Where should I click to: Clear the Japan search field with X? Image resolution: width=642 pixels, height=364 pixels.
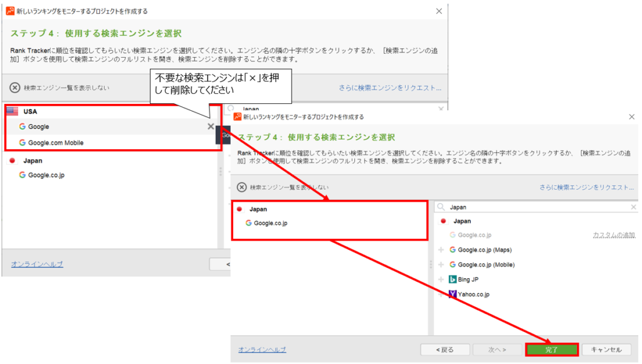(x=633, y=207)
